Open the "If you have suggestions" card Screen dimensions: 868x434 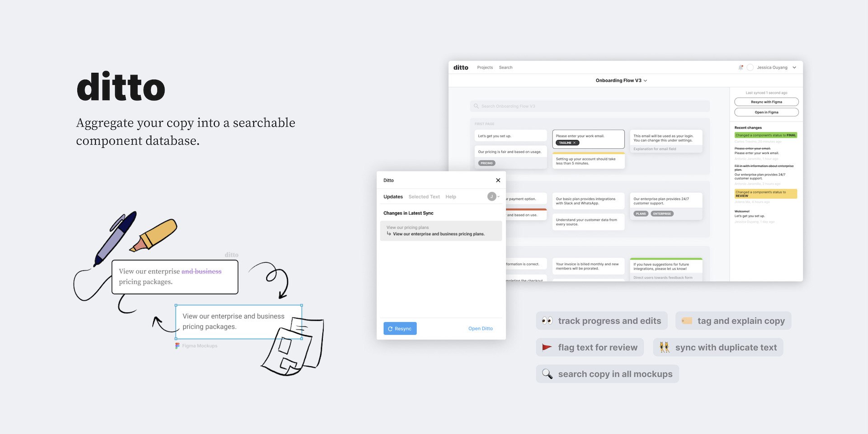click(666, 269)
